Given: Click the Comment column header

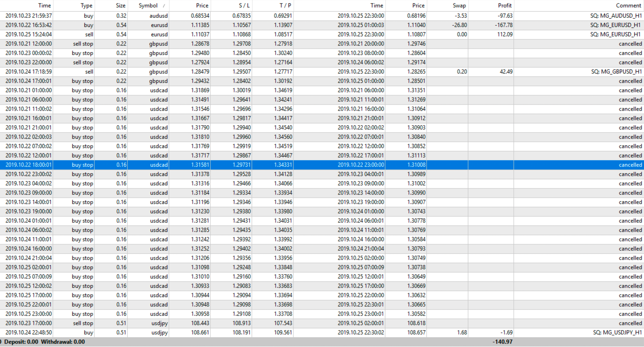Looking at the screenshot, I should pos(628,5).
